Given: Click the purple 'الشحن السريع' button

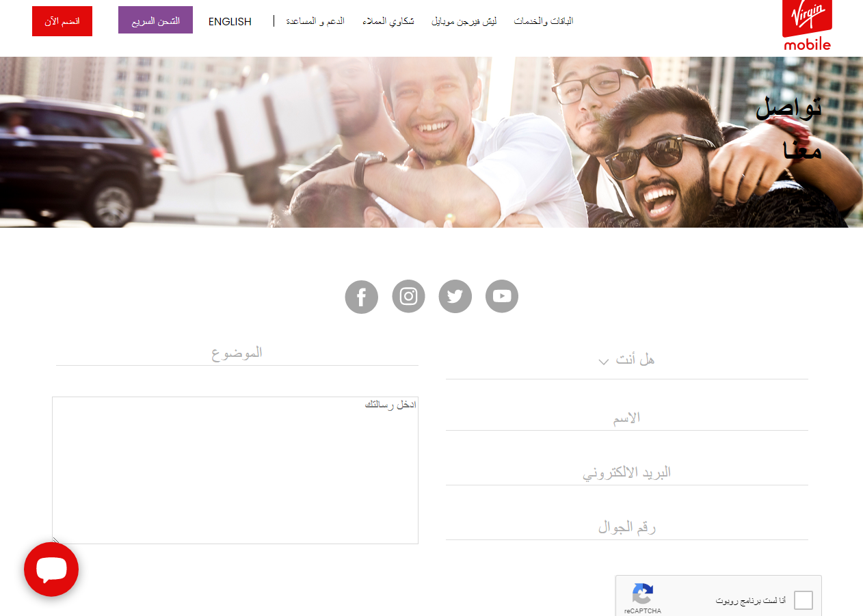Looking at the screenshot, I should click(x=155, y=21).
